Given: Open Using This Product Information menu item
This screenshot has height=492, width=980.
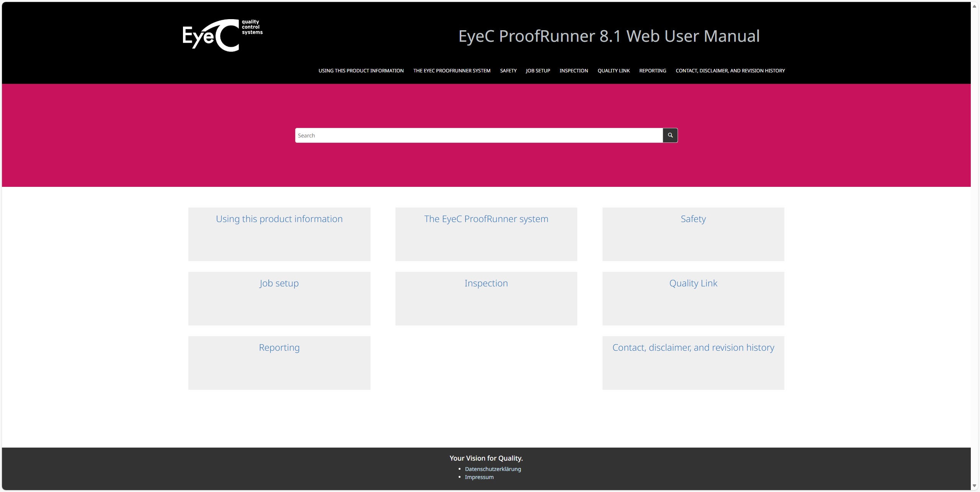Looking at the screenshot, I should tap(361, 71).
